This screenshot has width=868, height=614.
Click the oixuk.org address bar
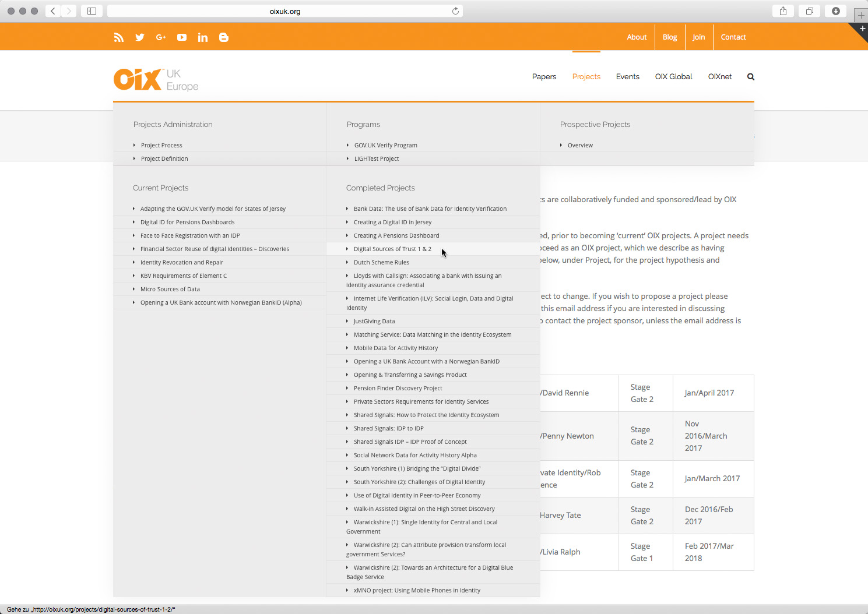pos(285,11)
